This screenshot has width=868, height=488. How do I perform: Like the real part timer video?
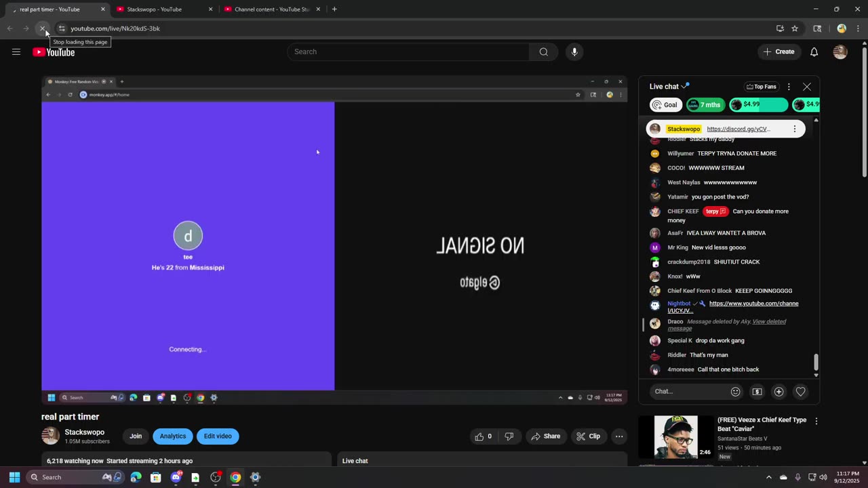(x=484, y=436)
